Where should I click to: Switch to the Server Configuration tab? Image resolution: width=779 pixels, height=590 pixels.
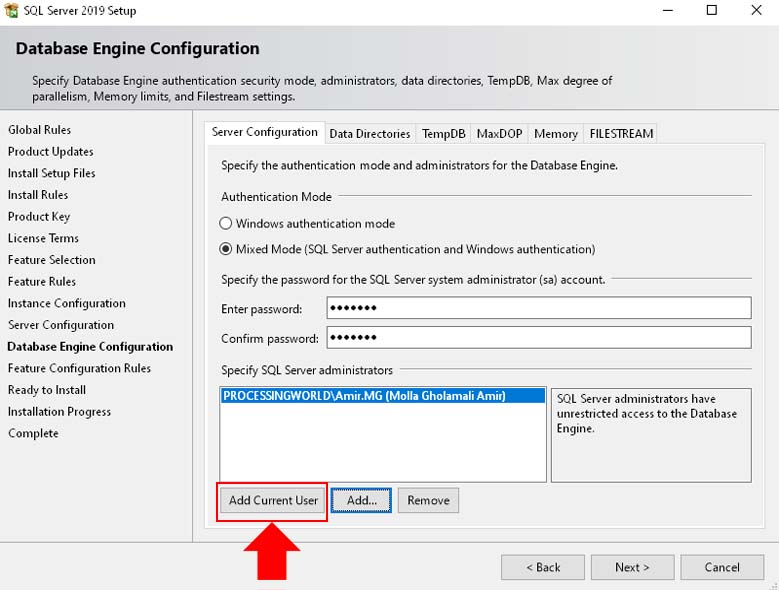click(x=265, y=133)
